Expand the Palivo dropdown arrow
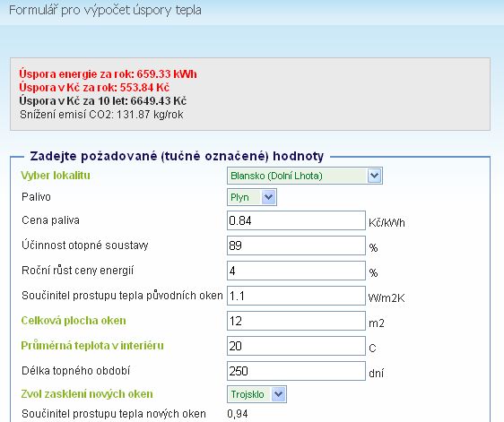 (x=268, y=197)
